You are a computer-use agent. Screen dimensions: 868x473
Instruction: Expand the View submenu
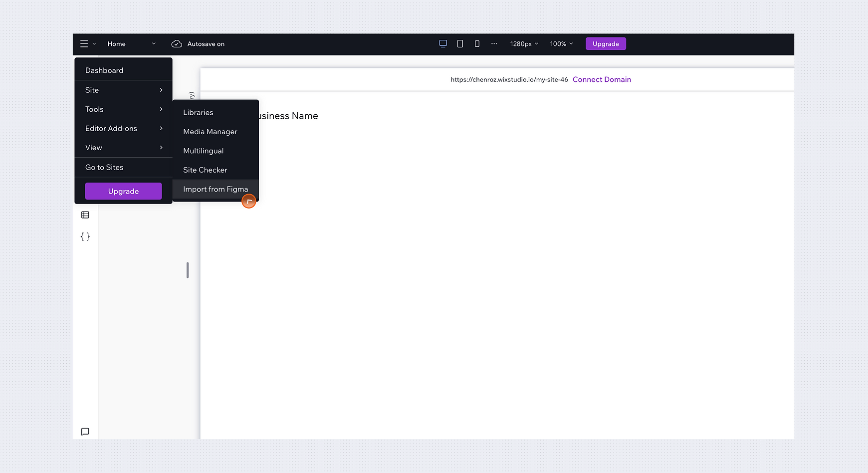(123, 148)
